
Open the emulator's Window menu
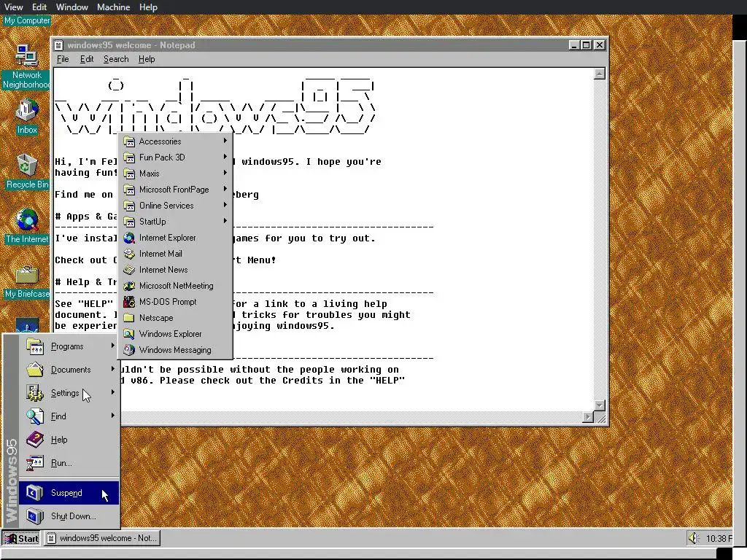point(72,7)
